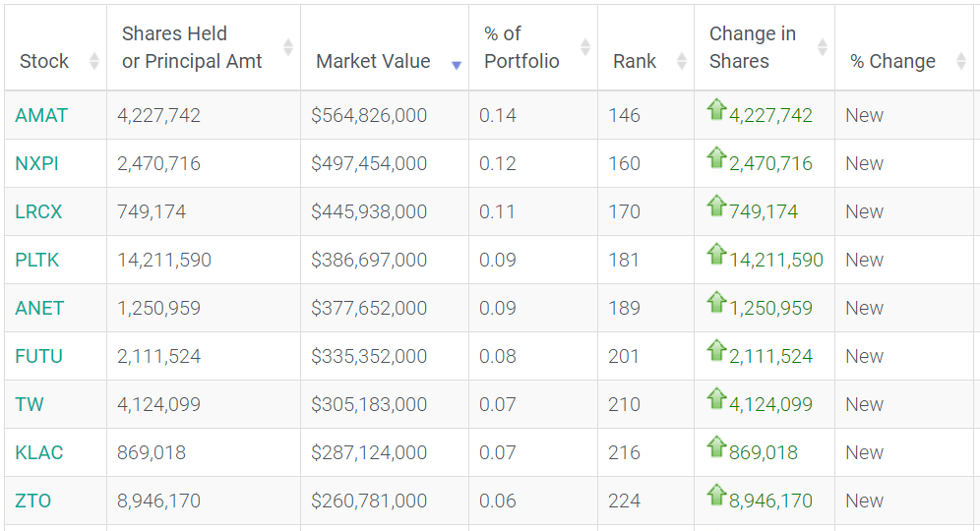Sort by Shares Held or Principal Amt
The image size is (980, 531).
click(x=192, y=47)
